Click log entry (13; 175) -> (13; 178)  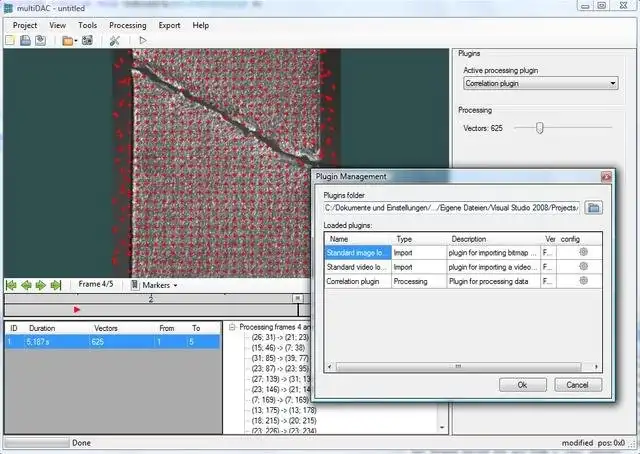(284, 410)
